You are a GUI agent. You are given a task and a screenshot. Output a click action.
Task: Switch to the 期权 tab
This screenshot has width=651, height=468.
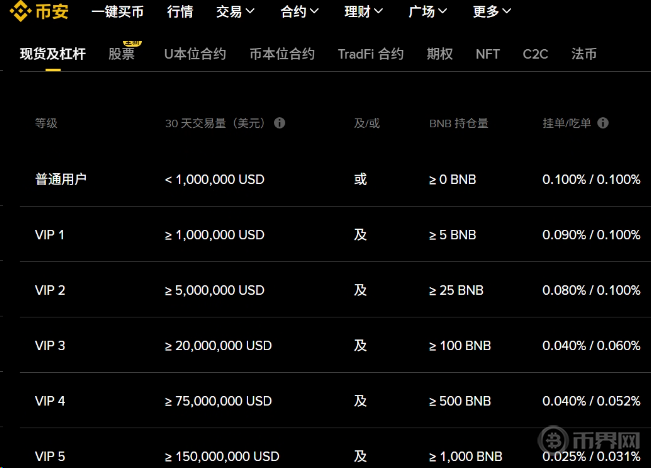[x=440, y=54]
